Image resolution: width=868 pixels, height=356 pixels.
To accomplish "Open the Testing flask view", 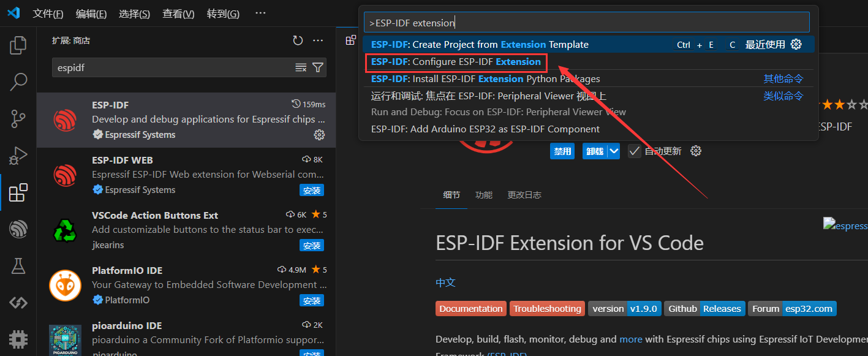I will tap(18, 266).
